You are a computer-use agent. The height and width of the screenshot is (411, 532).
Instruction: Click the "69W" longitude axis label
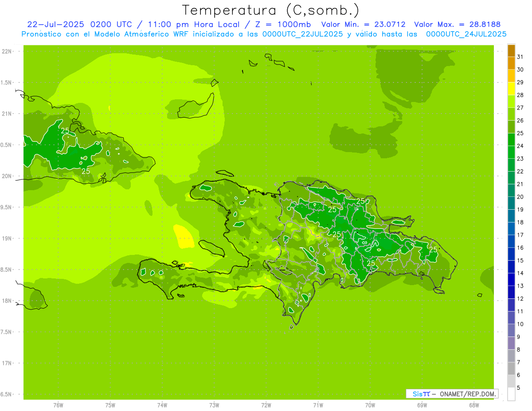(x=422, y=405)
